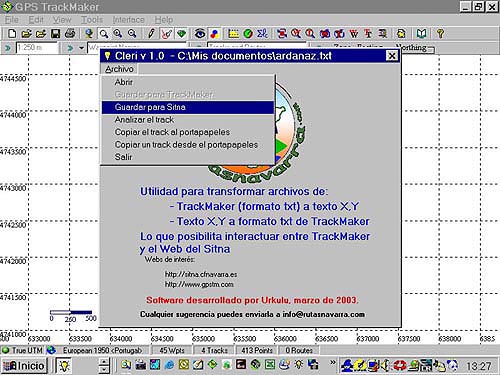This screenshot has width=500, height=375.
Task: Expand the taskbar quick launch chevron
Action: click(332, 362)
